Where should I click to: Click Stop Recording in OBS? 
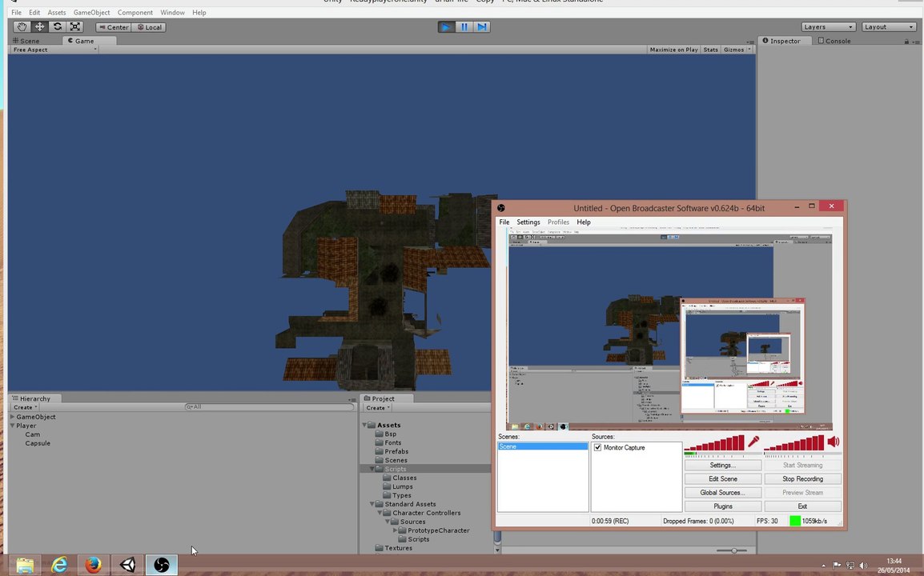(x=802, y=479)
